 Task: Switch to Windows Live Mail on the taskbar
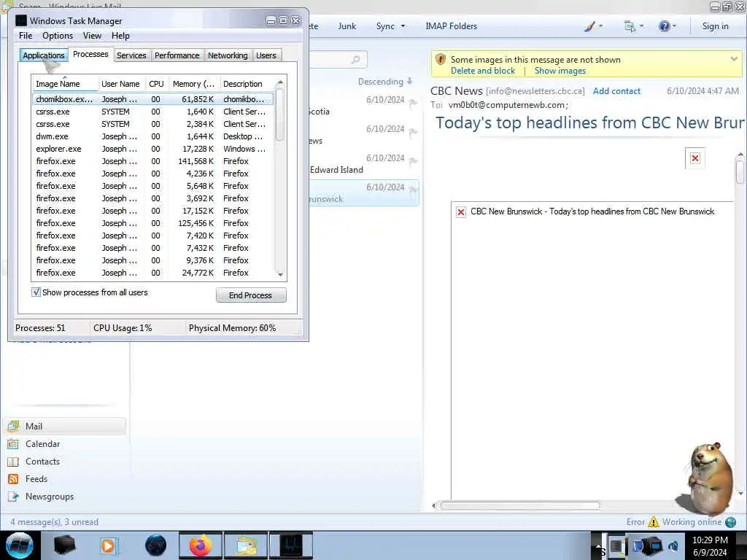[x=246, y=545]
